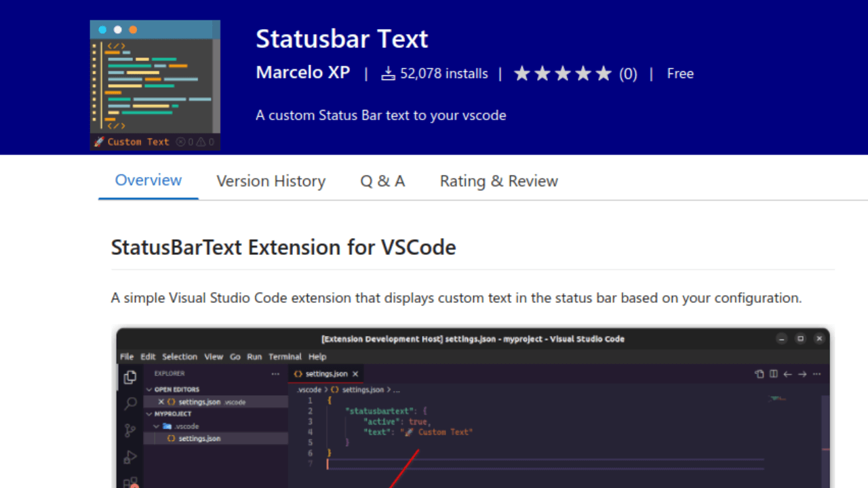
Task: Select the Run and Debug icon
Action: [x=130, y=457]
